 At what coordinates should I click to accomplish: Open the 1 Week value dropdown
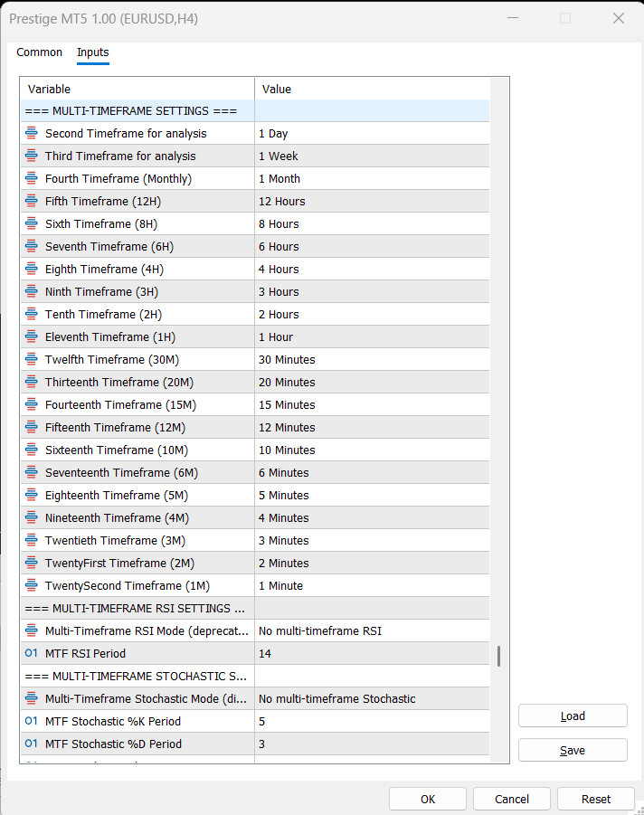[x=372, y=156]
